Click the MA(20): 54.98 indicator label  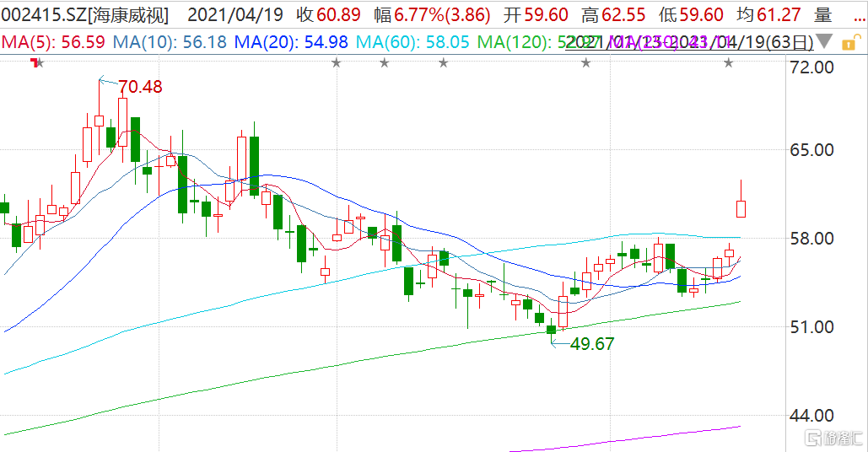click(291, 42)
